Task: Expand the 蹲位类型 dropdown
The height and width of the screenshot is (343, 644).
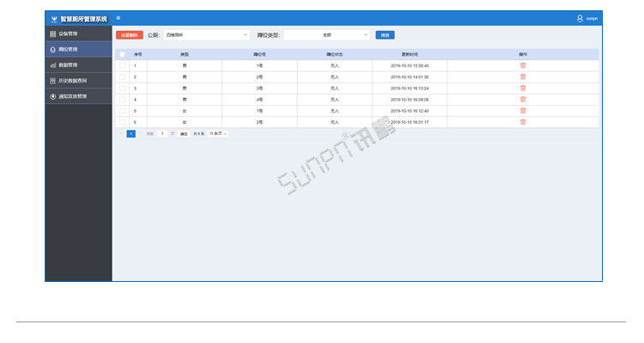Action: pyautogui.click(x=326, y=35)
